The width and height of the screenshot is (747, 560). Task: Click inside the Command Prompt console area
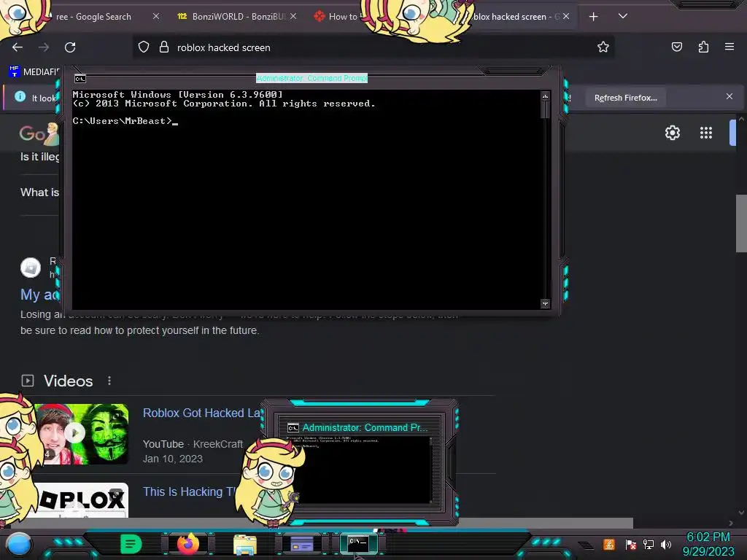[306, 199]
